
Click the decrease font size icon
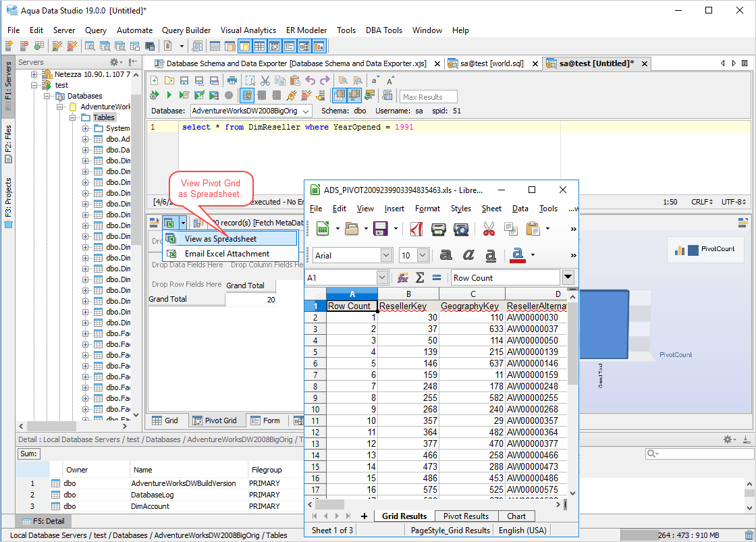coord(375,80)
